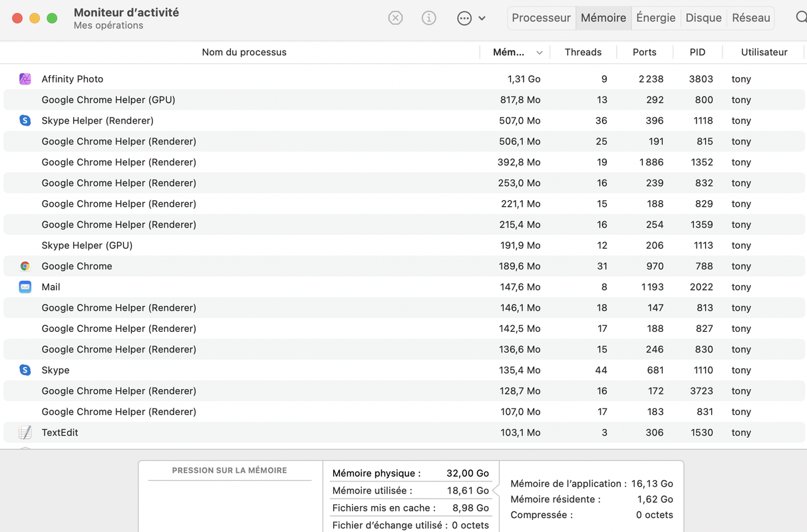The image size is (807, 532).
Task: Select the TextEdit process name
Action: click(60, 432)
